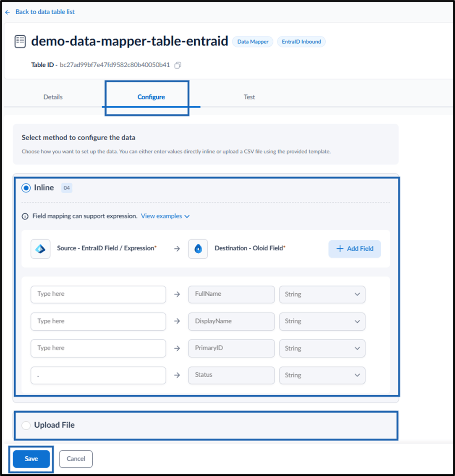Click source input for PrimaryID row
Screen dimensions: 455x476
click(98, 348)
